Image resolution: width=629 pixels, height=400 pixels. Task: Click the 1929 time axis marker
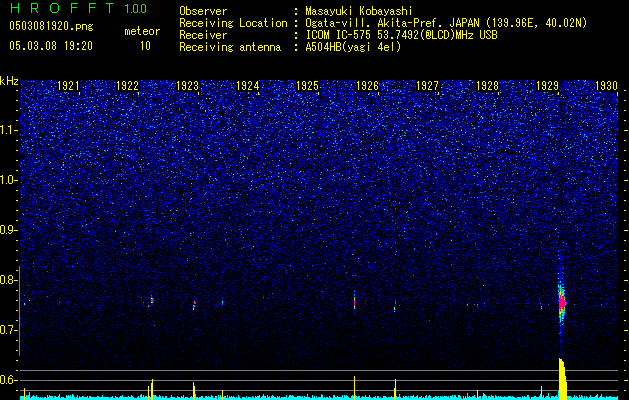coord(548,86)
